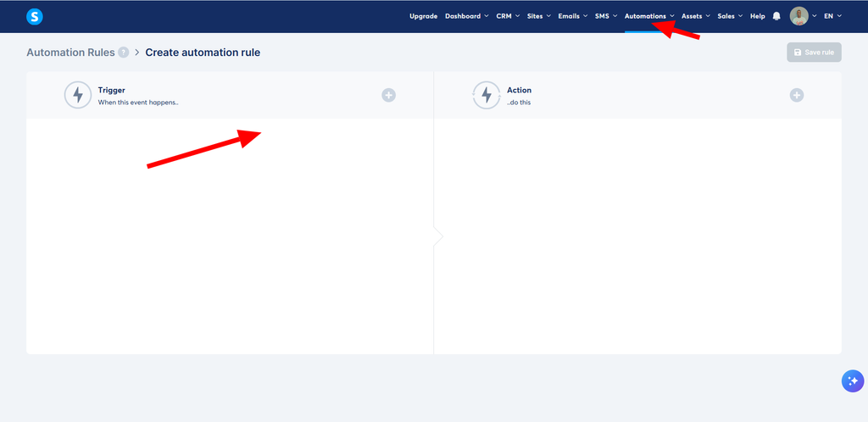Click the Systeme 'S' logo icon
The image size is (868, 422).
point(34,17)
